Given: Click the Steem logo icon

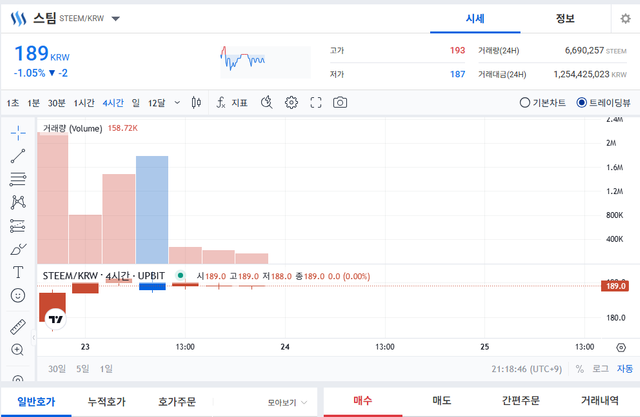Looking at the screenshot, I should tap(19, 18).
